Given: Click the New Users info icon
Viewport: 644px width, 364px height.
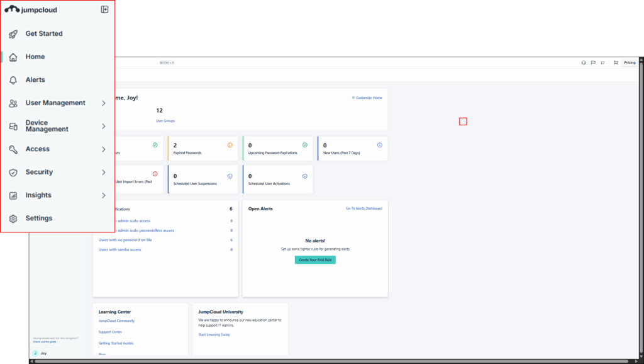Looking at the screenshot, I should point(379,145).
